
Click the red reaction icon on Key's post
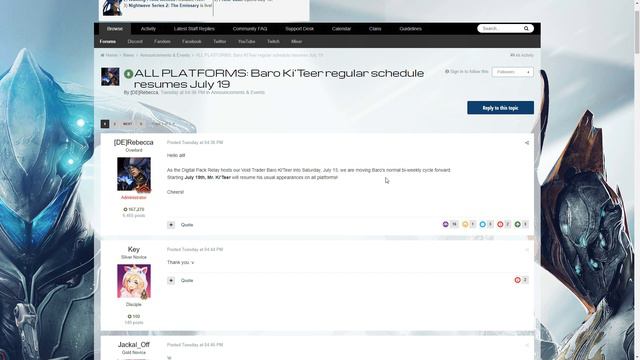(x=518, y=280)
